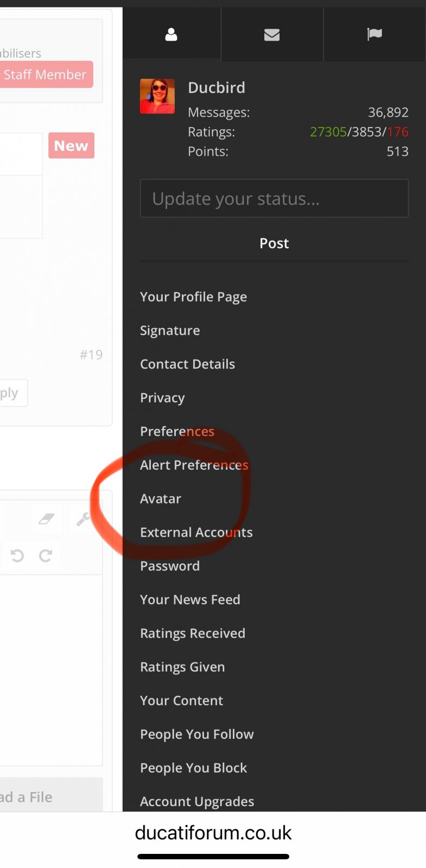426x868 pixels.
Task: Click the redo arrow icon
Action: 46,556
